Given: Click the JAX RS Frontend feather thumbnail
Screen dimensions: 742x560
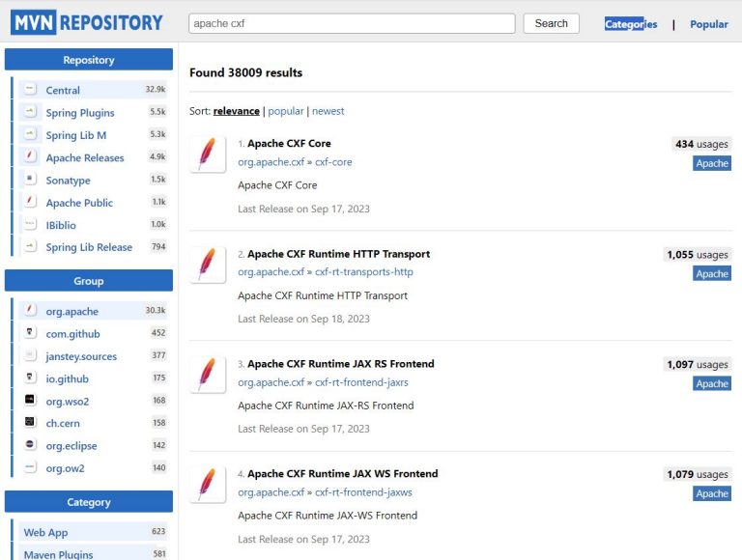Looking at the screenshot, I should (x=208, y=375).
